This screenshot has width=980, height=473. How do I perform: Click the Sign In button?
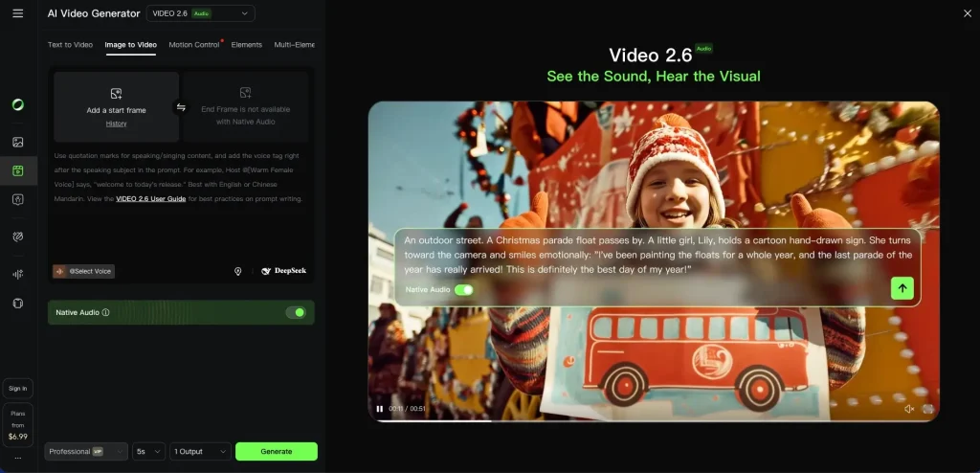(17, 389)
